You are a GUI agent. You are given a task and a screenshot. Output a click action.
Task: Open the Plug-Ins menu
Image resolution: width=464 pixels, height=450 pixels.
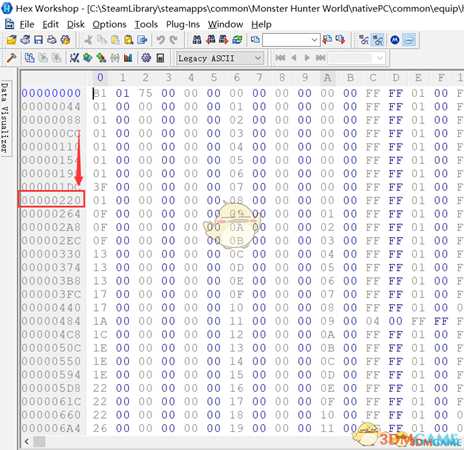183,24
